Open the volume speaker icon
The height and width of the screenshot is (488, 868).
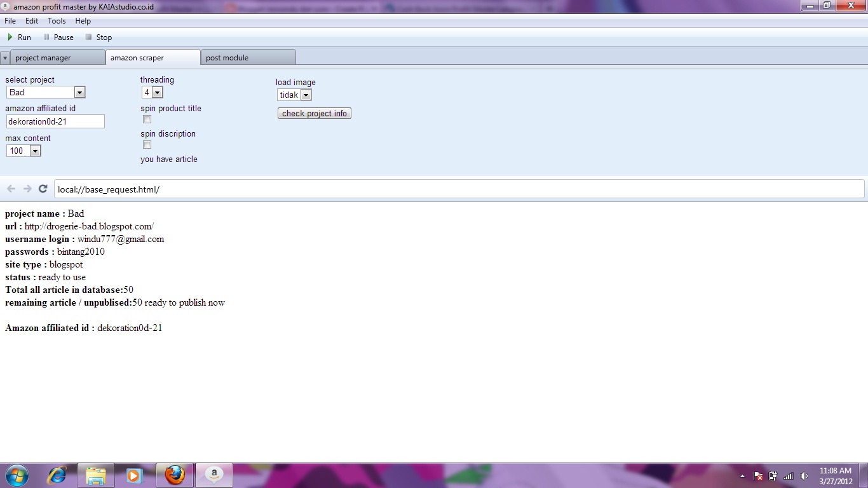pos(804,476)
